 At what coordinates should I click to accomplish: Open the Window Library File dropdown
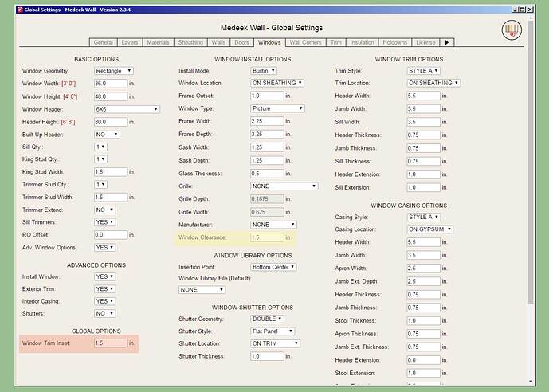click(x=202, y=290)
